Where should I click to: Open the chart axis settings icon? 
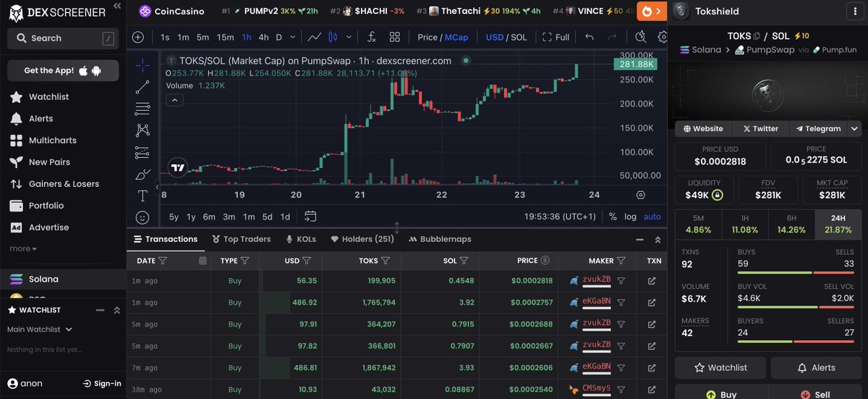tap(641, 195)
